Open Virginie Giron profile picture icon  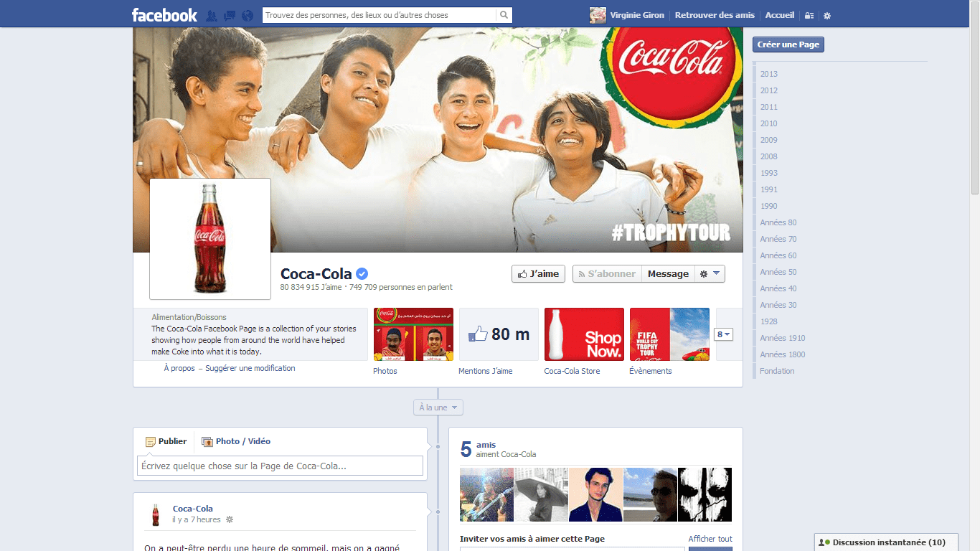coord(597,15)
